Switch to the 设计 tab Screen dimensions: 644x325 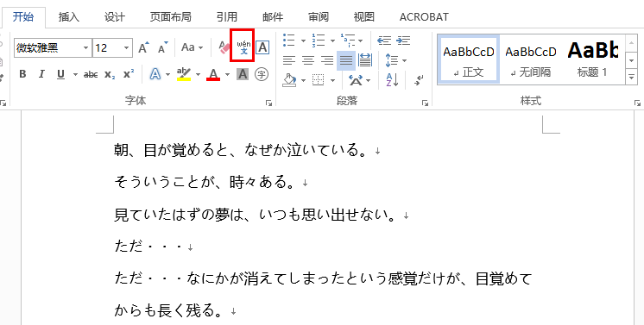[x=114, y=17]
